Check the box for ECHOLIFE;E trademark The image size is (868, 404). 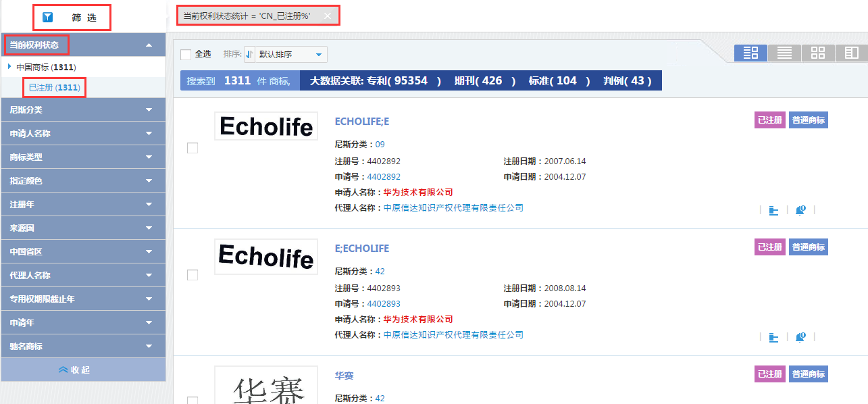(193, 148)
